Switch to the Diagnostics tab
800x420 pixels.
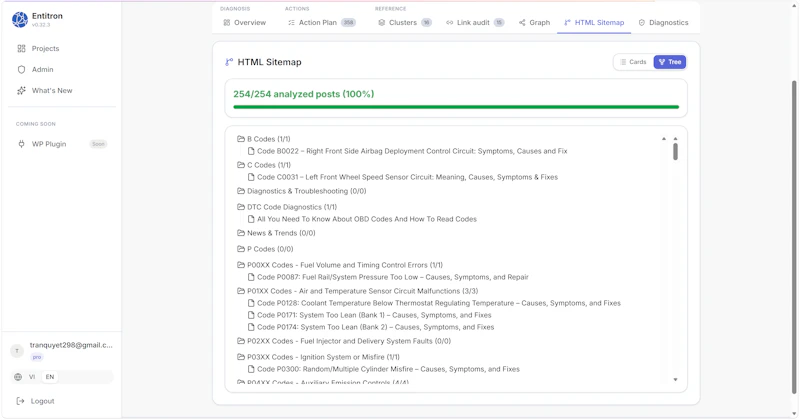tap(663, 22)
